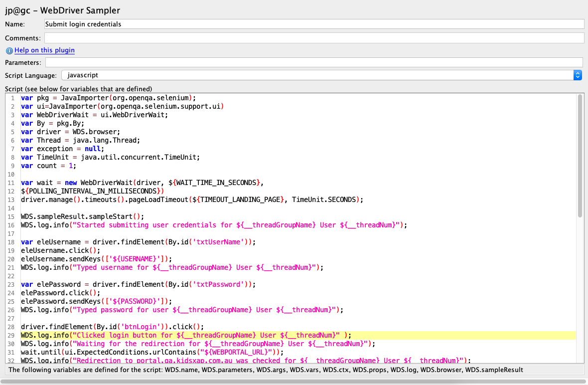Click line 2 declaring var ui JavaImporter
588x385 pixels.
[x=122, y=107]
